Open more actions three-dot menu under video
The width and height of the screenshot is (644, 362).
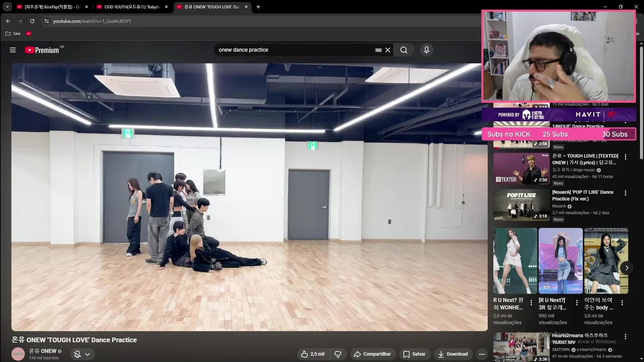(x=481, y=354)
